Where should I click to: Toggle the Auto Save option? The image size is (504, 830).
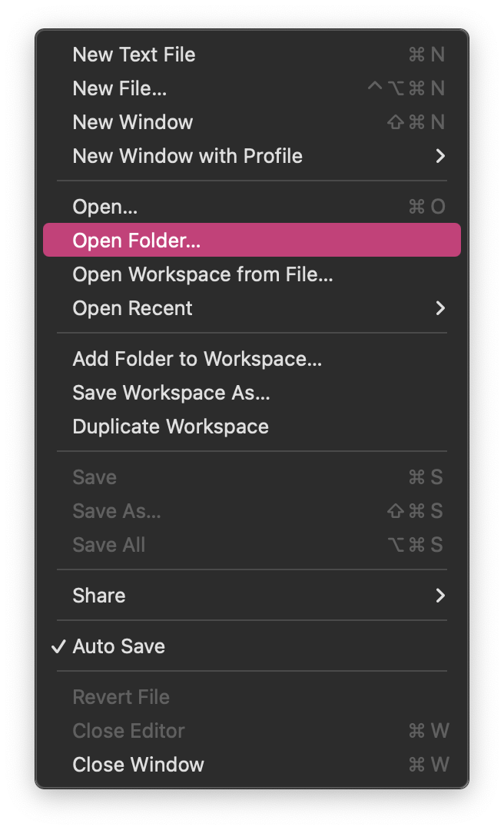[x=118, y=646]
